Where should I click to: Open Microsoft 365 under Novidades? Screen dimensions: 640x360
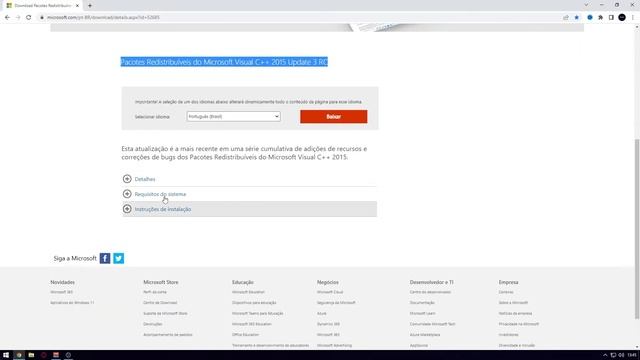tap(62, 292)
